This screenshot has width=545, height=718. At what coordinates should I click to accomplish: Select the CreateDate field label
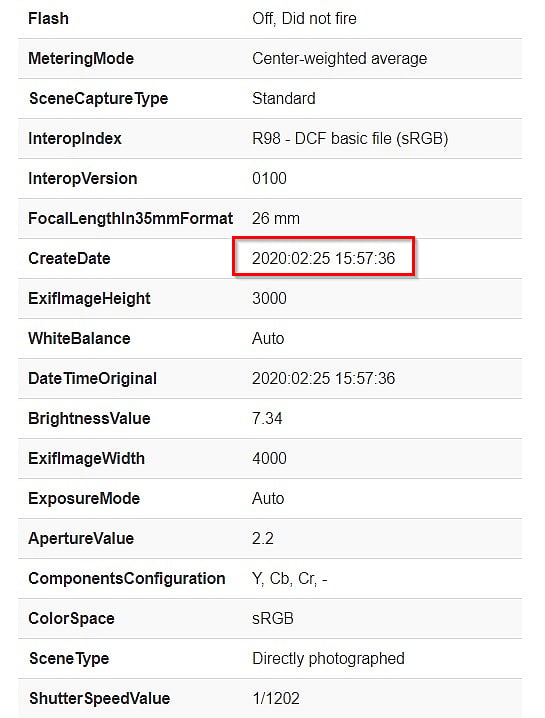[x=69, y=258]
